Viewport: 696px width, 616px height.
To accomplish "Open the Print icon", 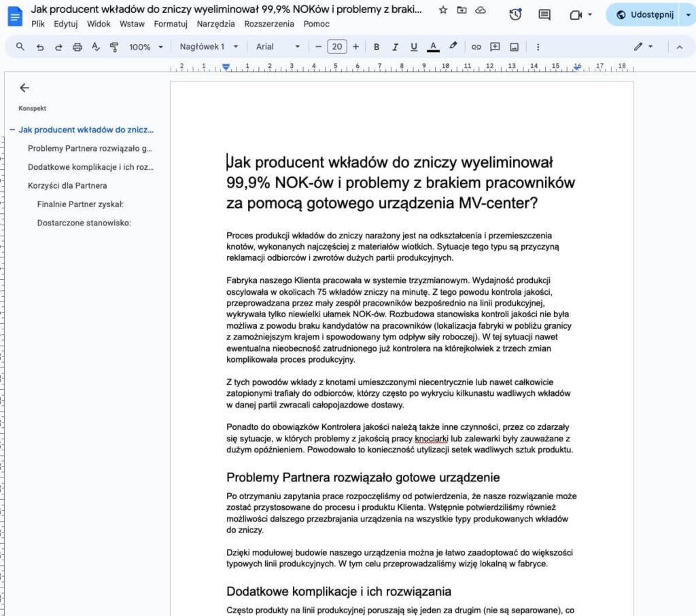I will 77,46.
